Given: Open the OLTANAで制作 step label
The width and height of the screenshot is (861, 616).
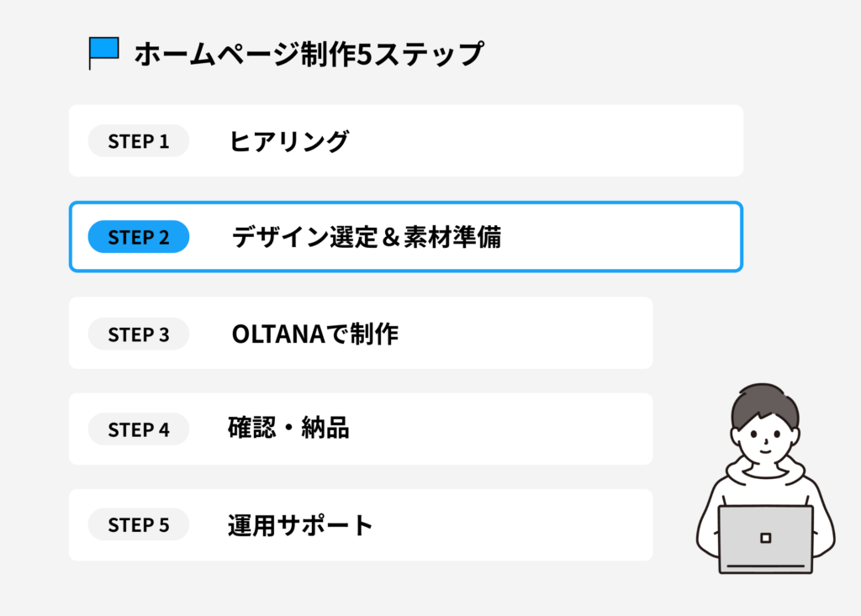Looking at the screenshot, I should 314,334.
